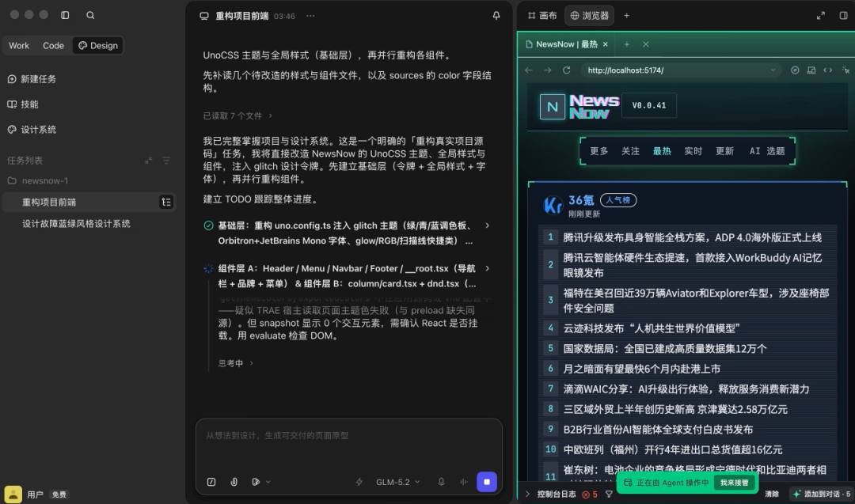The width and height of the screenshot is (855, 504).
Task: Open the 画布 canvas tab
Action: pyautogui.click(x=542, y=16)
